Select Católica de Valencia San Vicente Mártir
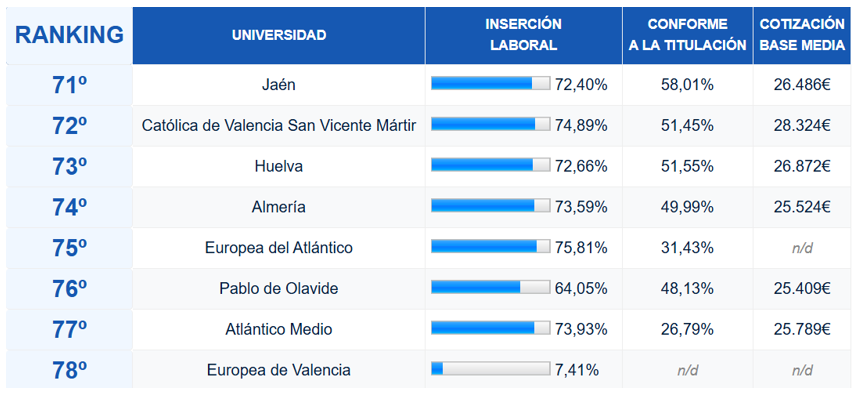Viewport: 853px width, 397px height. pyautogui.click(x=279, y=126)
